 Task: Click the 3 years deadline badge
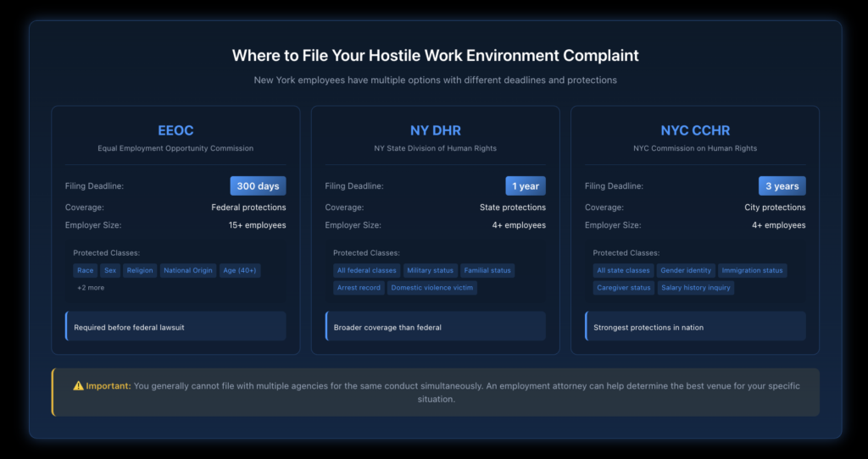click(782, 185)
